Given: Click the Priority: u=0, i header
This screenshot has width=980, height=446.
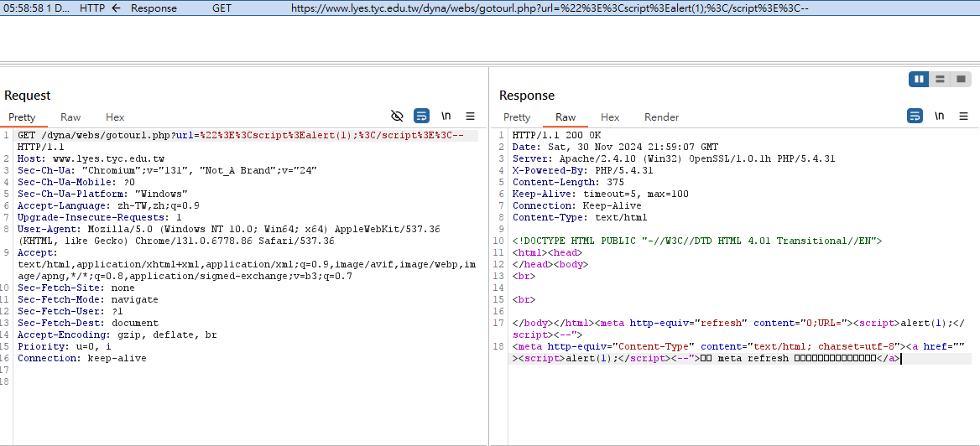Looking at the screenshot, I should coord(65,347).
